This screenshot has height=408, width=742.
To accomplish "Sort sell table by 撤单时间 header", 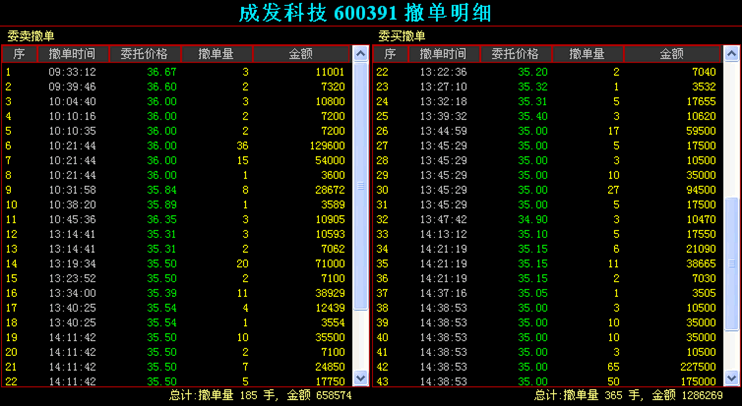I will [73, 54].
